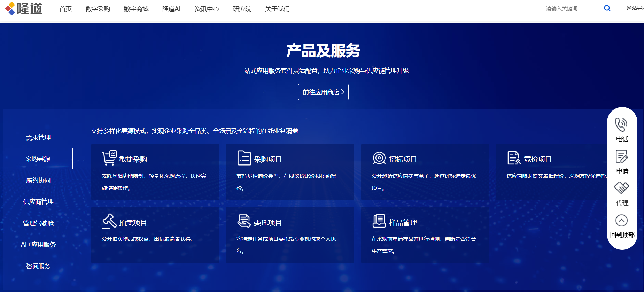Click the 支持多种询价类型 description text

[x=286, y=182]
